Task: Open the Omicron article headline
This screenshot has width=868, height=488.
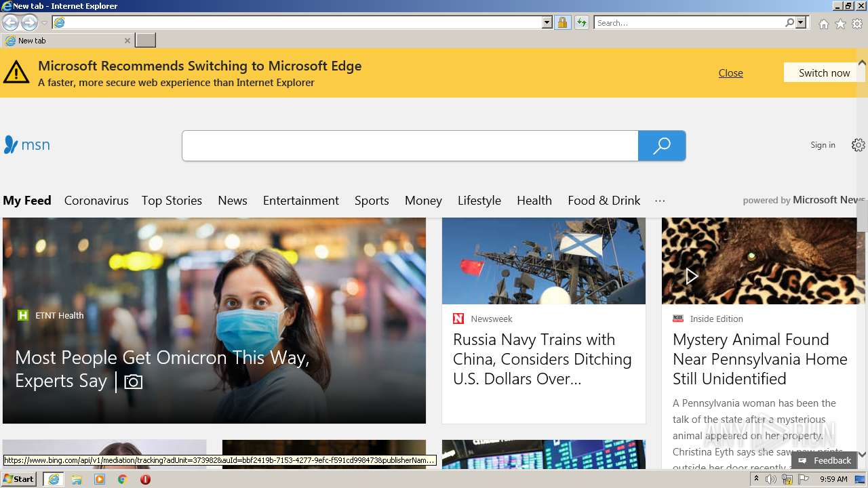Action: click(x=162, y=369)
